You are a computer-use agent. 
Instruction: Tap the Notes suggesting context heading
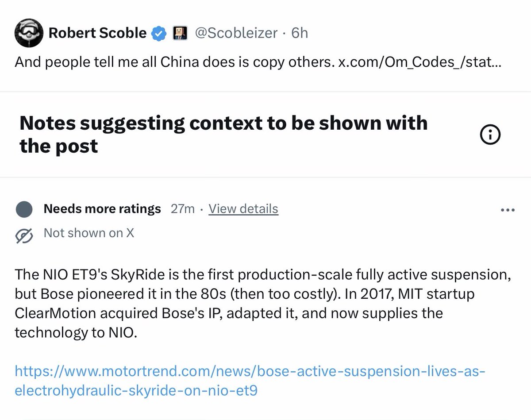(223, 134)
